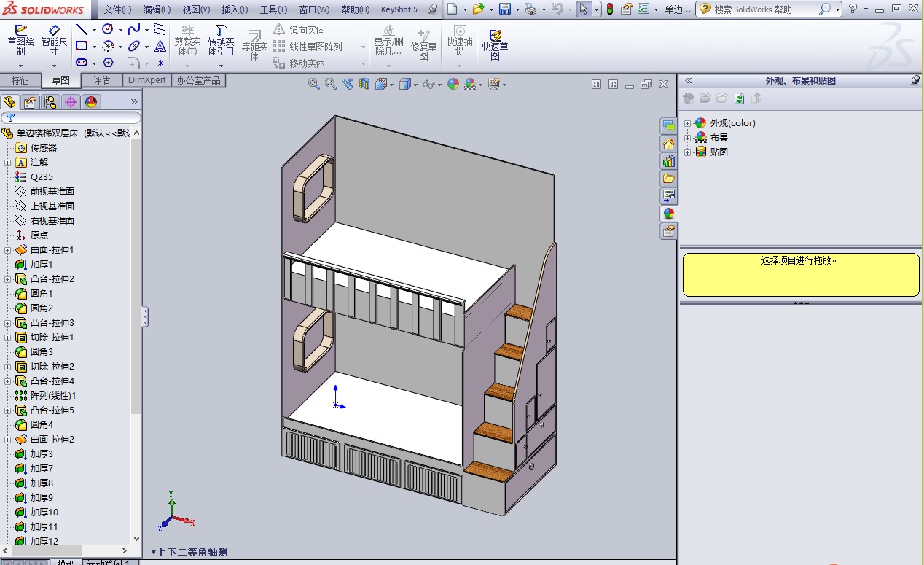The height and width of the screenshot is (565, 924).
Task: Select the Corner Rectangle sketch tool
Action: click(x=82, y=46)
